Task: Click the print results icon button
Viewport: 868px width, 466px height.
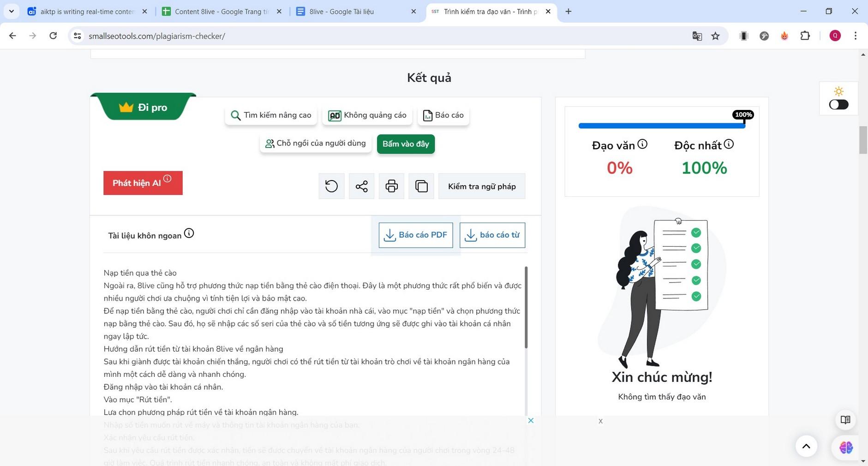Action: point(391,186)
